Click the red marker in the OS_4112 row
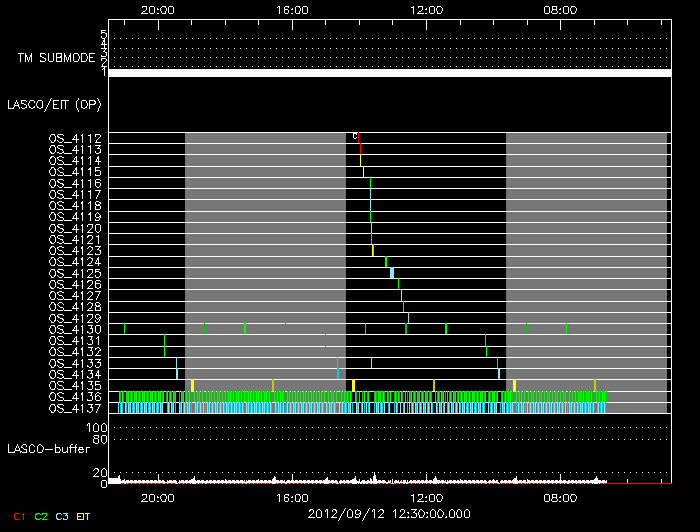 pos(359,139)
